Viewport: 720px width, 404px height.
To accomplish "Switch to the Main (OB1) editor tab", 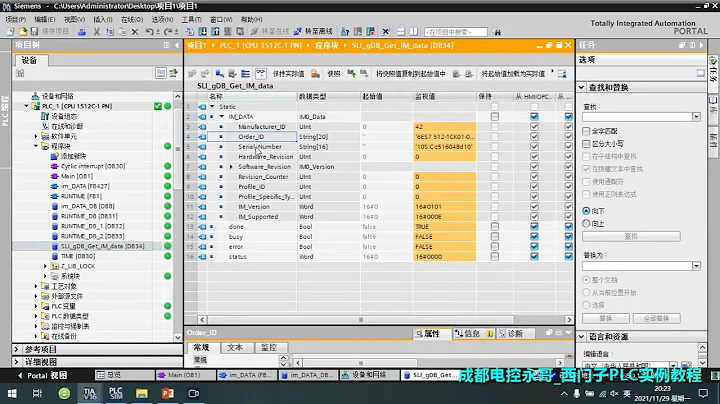I will (185, 375).
